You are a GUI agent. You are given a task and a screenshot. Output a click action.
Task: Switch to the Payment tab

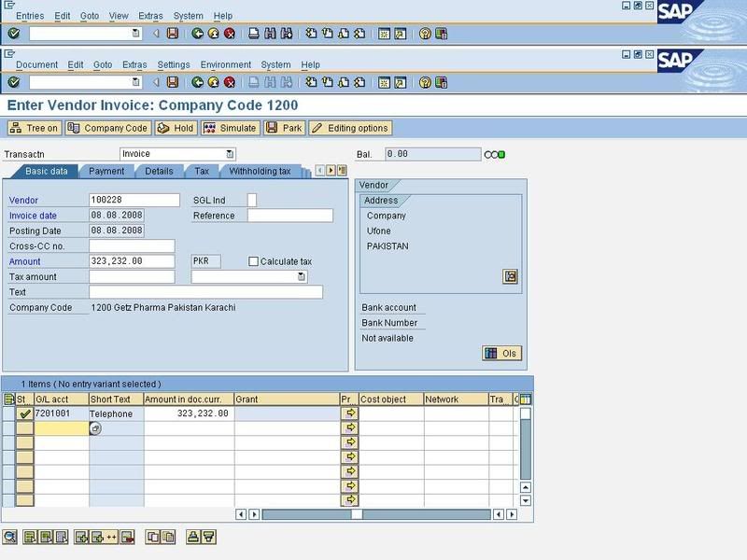106,172
